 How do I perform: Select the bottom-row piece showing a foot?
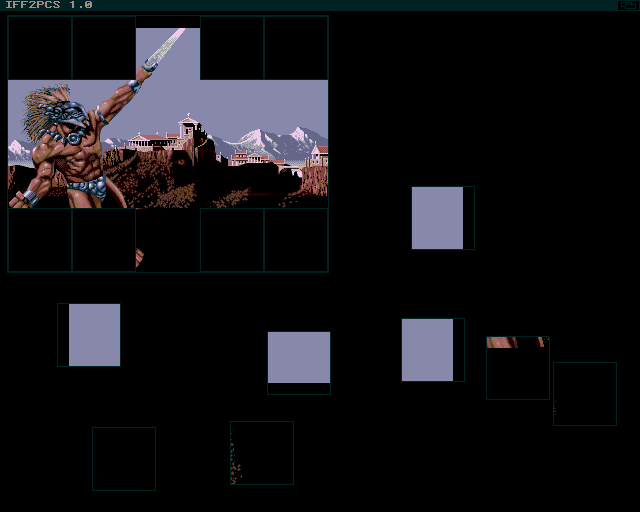168,240
